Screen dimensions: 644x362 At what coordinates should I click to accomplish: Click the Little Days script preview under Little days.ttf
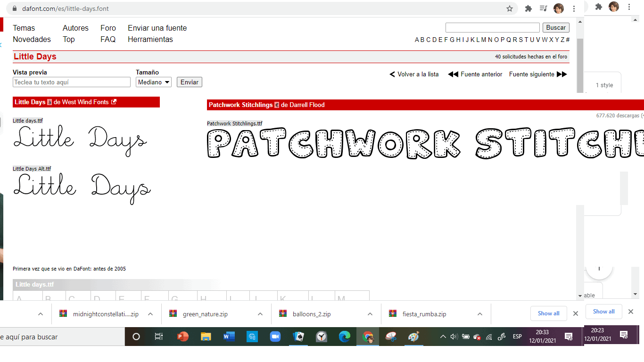pyautogui.click(x=80, y=140)
